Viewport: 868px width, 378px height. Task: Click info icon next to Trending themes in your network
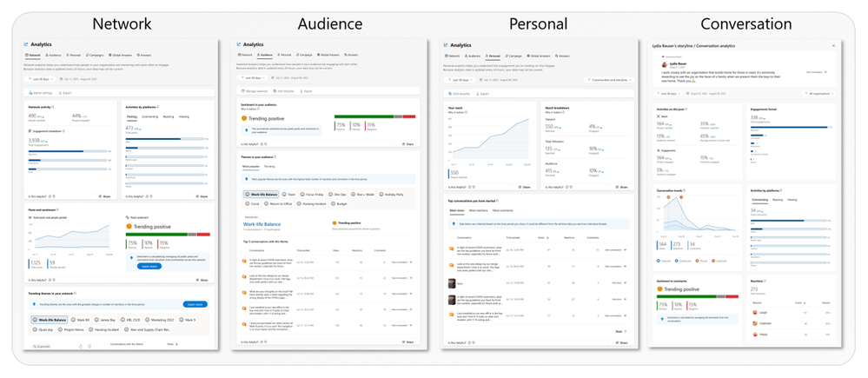point(76,294)
